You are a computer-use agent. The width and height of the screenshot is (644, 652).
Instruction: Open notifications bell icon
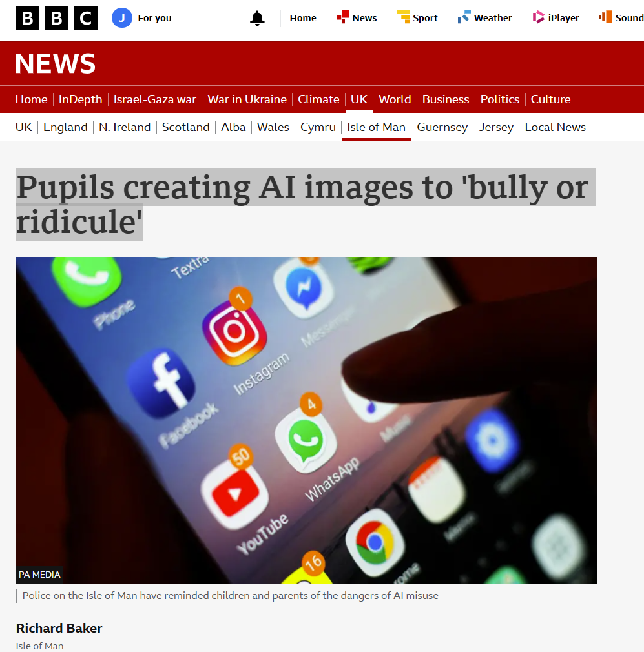(x=257, y=18)
